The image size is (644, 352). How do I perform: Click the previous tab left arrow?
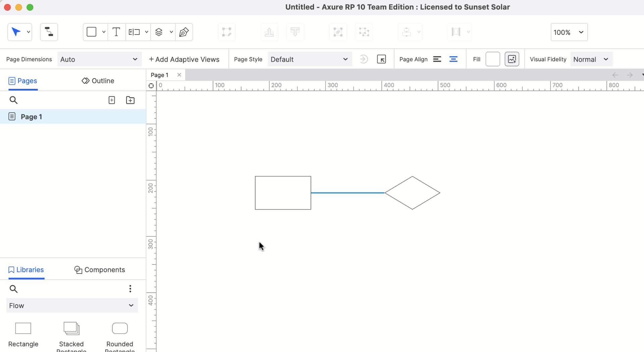point(615,75)
